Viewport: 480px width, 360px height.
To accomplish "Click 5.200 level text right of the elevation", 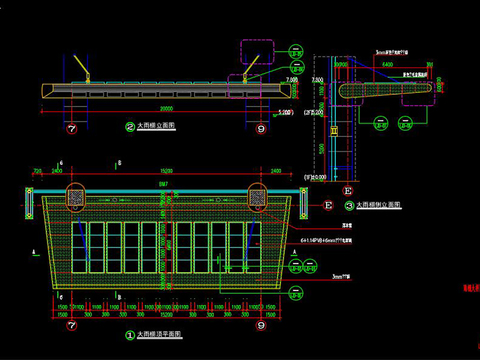I will pyautogui.click(x=286, y=112).
